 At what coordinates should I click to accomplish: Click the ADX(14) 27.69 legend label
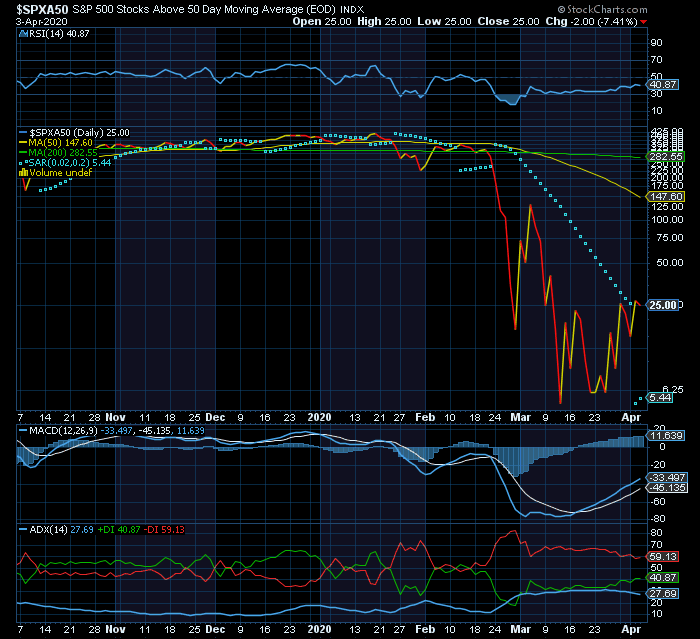click(x=61, y=530)
